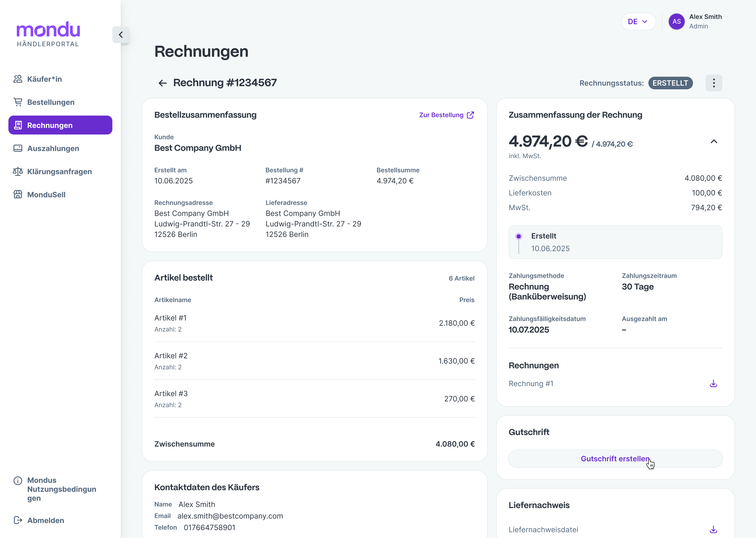
Task: Click the Gutschrift erstellen button
Action: [615, 458]
